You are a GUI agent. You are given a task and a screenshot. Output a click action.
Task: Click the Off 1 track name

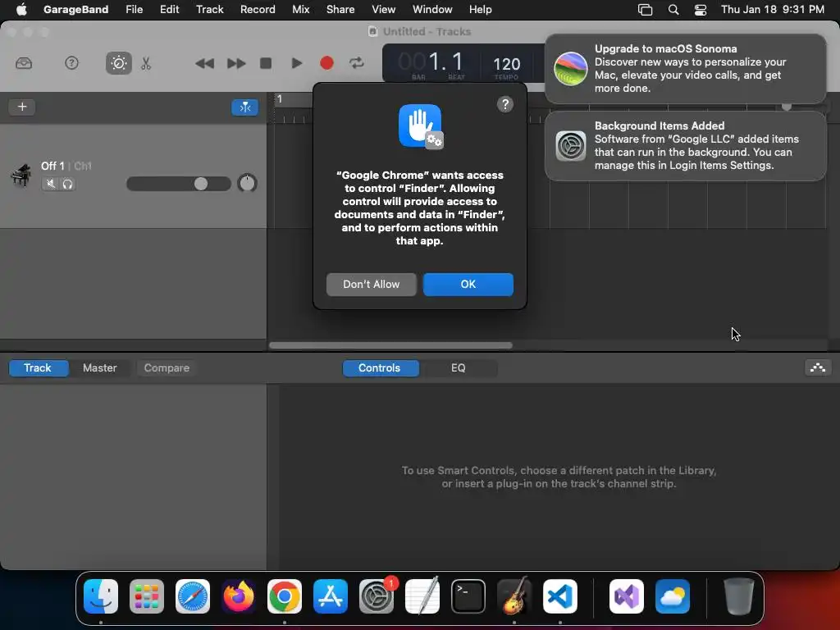(52, 166)
